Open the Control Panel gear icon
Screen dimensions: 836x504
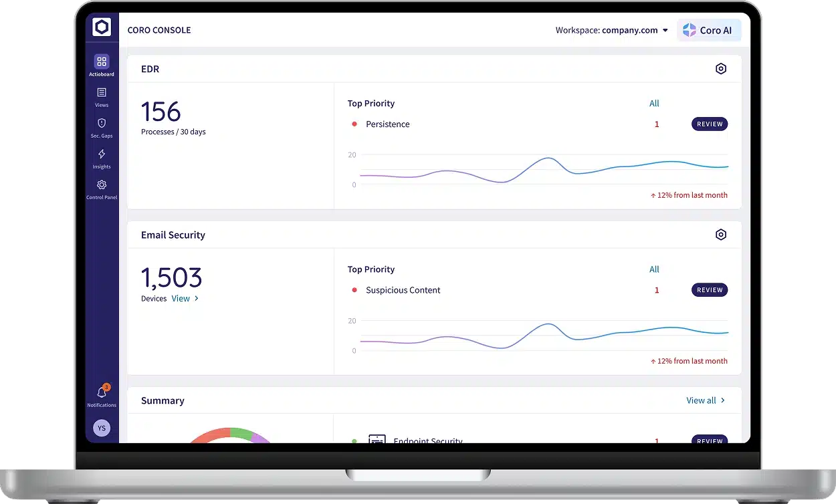click(x=102, y=185)
